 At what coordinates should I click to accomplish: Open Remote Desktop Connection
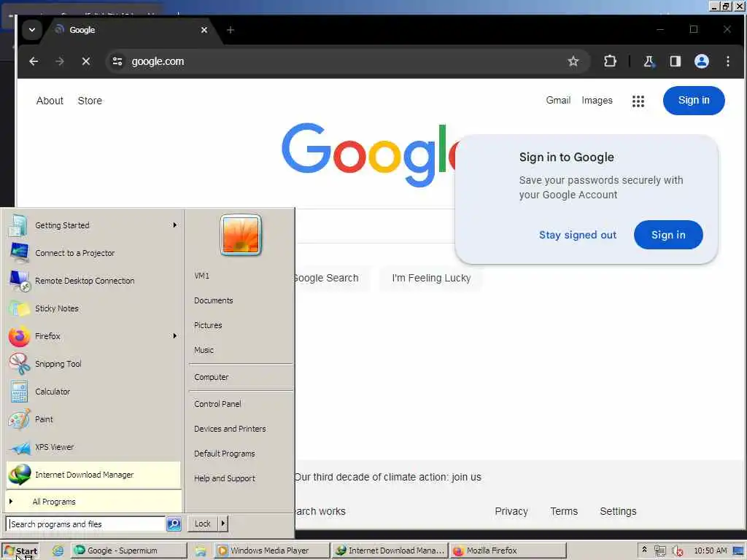(93, 281)
